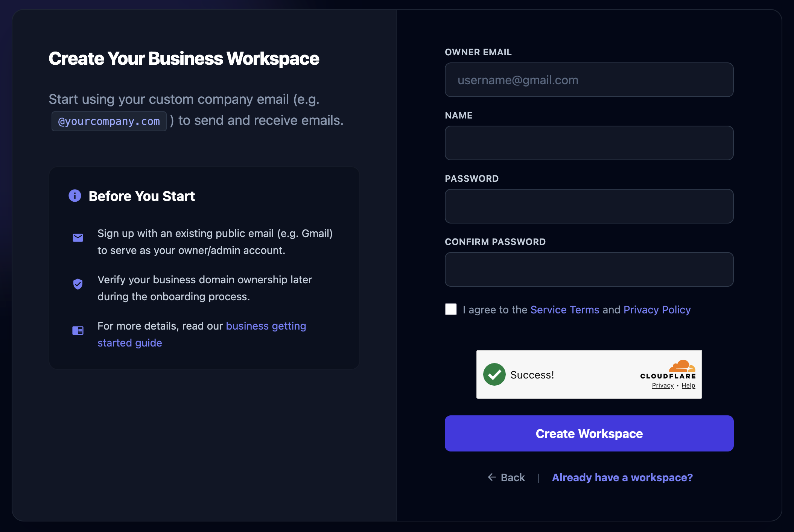
Task: Focus the Password input field
Action: click(x=589, y=206)
